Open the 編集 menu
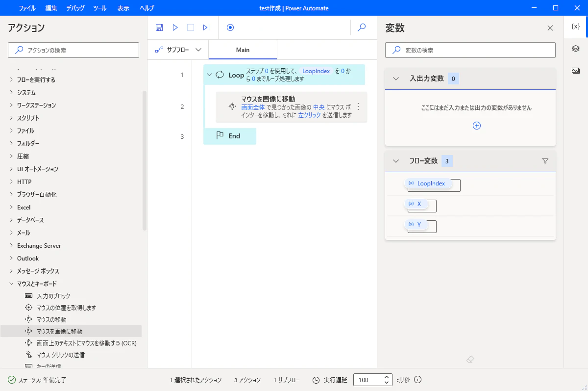588x391 pixels. (51, 8)
